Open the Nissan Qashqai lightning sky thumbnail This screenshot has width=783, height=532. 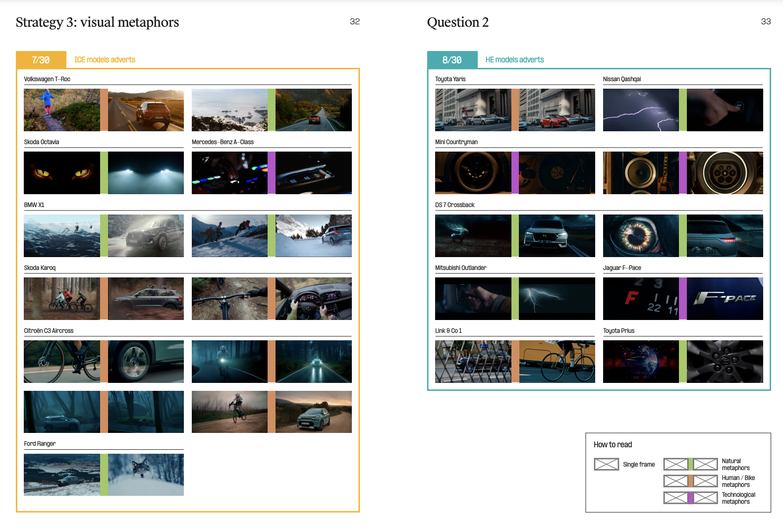[641, 110]
